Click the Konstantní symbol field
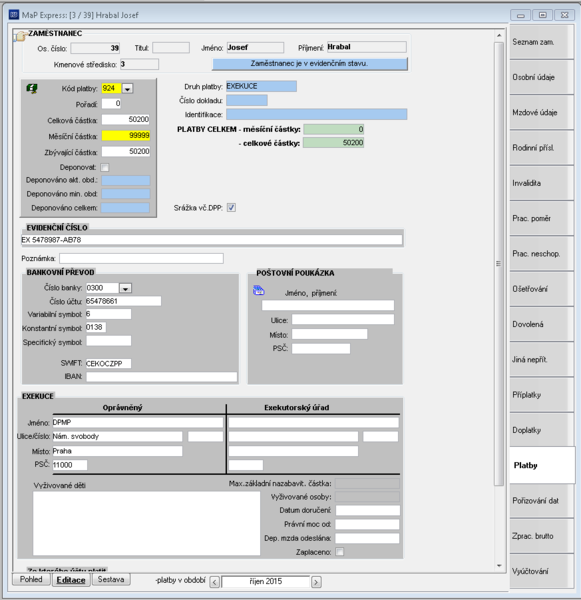The image size is (581, 600). click(x=96, y=328)
